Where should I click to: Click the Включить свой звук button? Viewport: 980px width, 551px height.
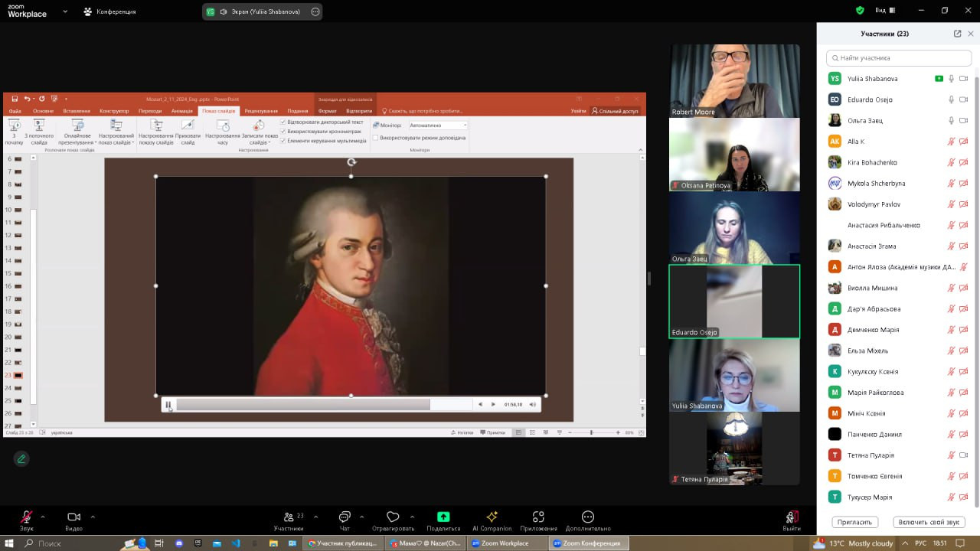click(x=929, y=522)
